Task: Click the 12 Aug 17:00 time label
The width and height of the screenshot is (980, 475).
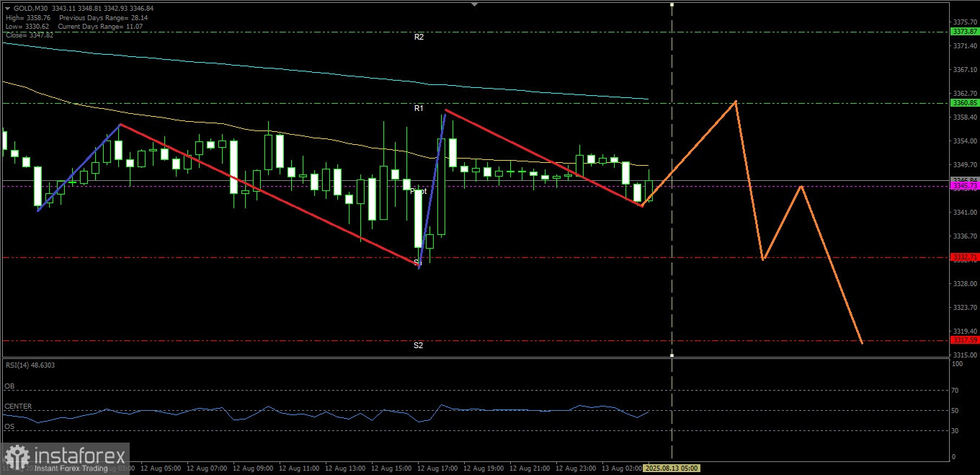Action: click(x=439, y=468)
